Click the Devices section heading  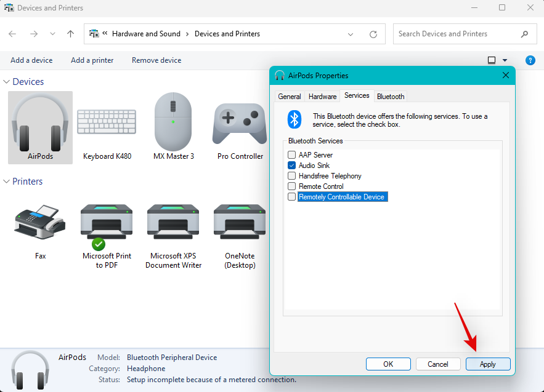[28, 82]
